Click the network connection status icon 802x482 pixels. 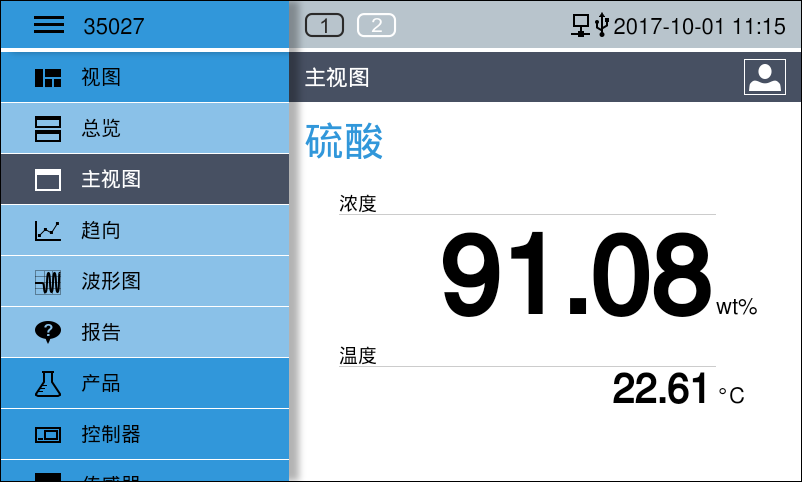581,26
